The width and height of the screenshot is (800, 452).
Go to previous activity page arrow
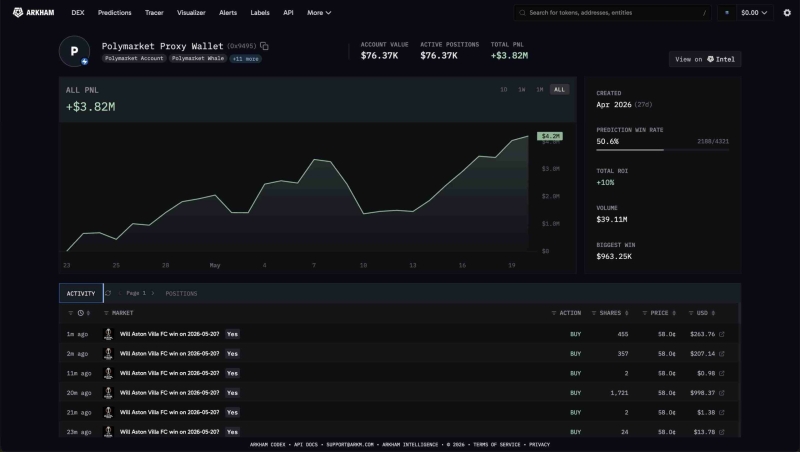point(120,293)
